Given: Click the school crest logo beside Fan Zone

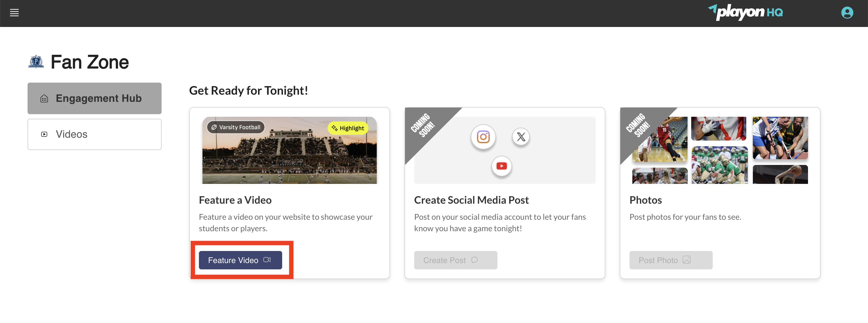Looking at the screenshot, I should click(36, 62).
